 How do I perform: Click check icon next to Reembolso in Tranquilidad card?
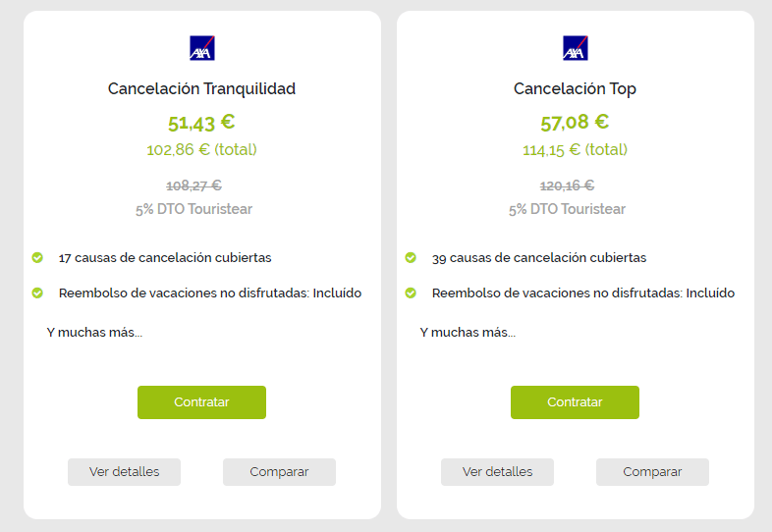tap(37, 293)
